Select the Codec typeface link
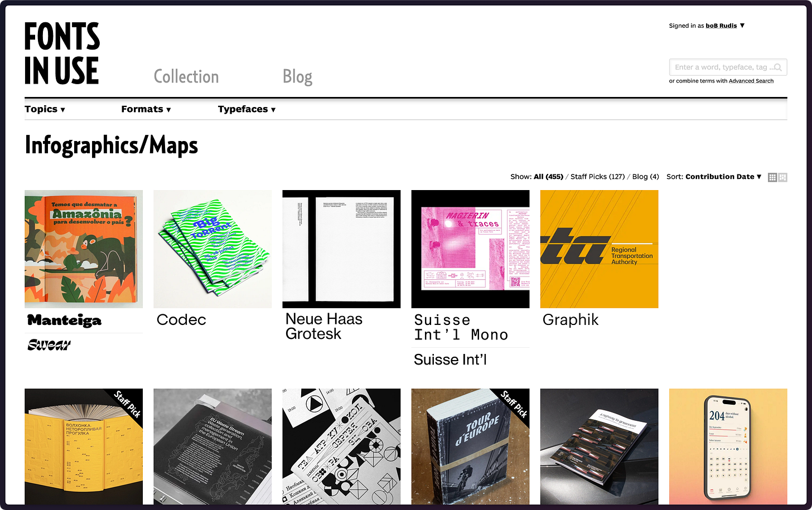The height and width of the screenshot is (510, 812). click(181, 320)
